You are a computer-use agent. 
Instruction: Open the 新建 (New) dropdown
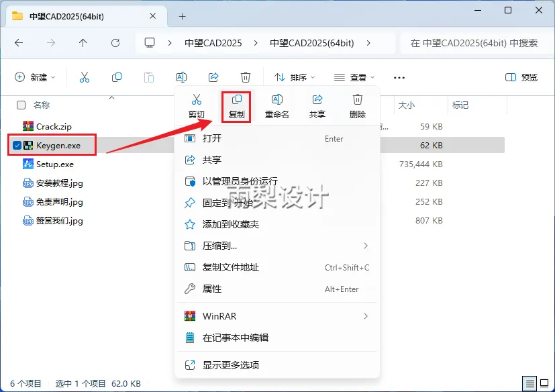pyautogui.click(x=35, y=77)
